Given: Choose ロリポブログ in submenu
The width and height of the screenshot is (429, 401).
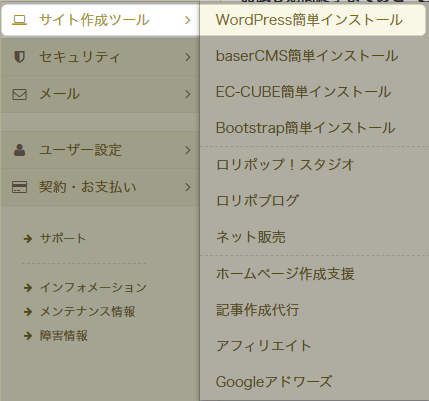Looking at the screenshot, I should pyautogui.click(x=257, y=201).
